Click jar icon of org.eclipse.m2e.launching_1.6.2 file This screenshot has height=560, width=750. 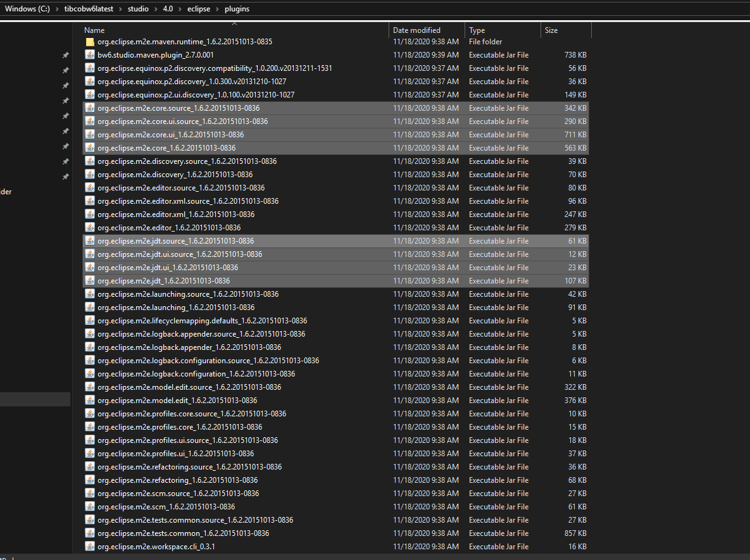(x=89, y=308)
